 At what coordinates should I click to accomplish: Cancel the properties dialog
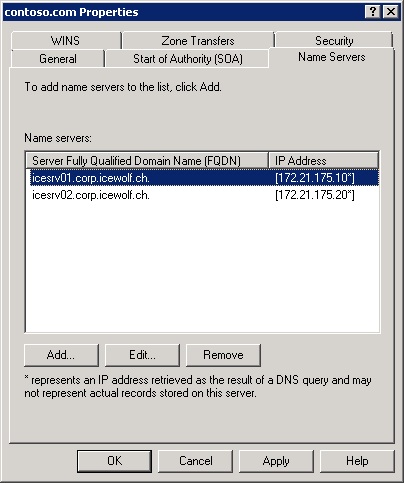click(196, 461)
